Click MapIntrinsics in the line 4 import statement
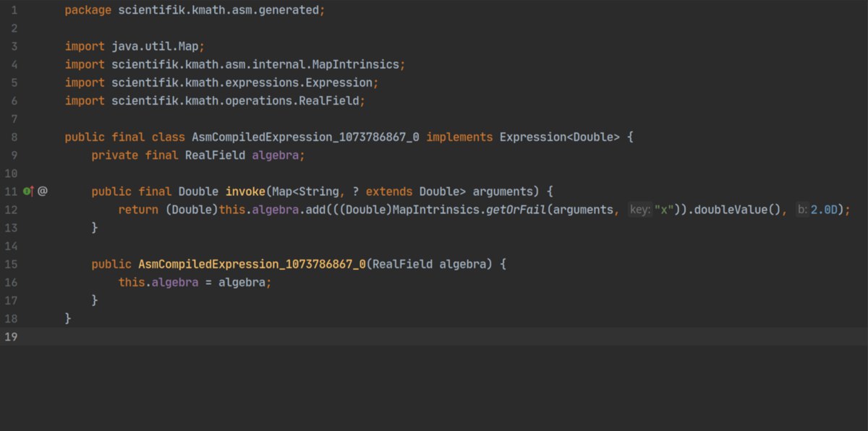Screen dimensions: 868x431 356,65
